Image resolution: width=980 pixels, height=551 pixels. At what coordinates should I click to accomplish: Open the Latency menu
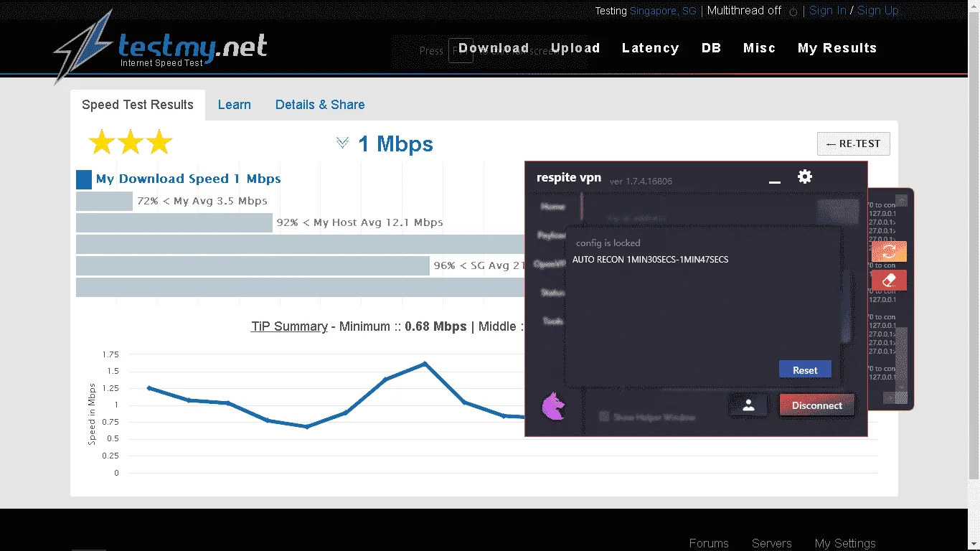coord(650,48)
